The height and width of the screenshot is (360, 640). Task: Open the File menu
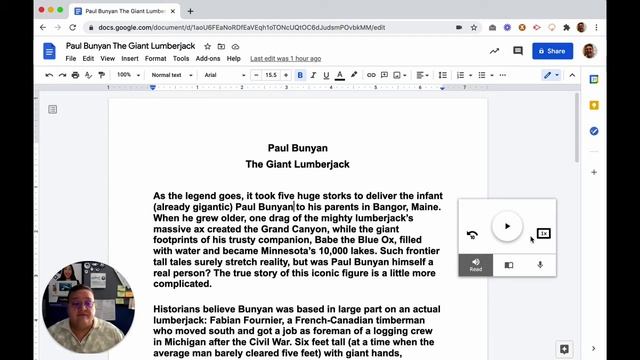tap(71, 59)
